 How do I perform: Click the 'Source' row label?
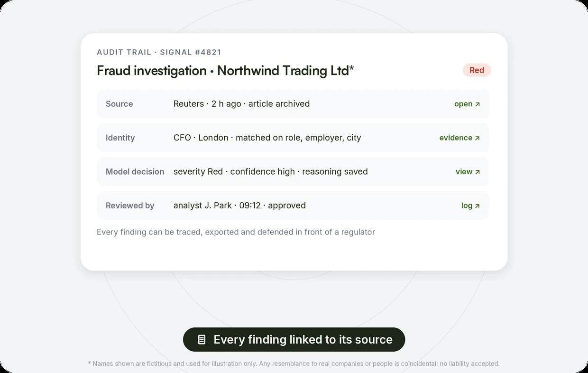click(119, 104)
